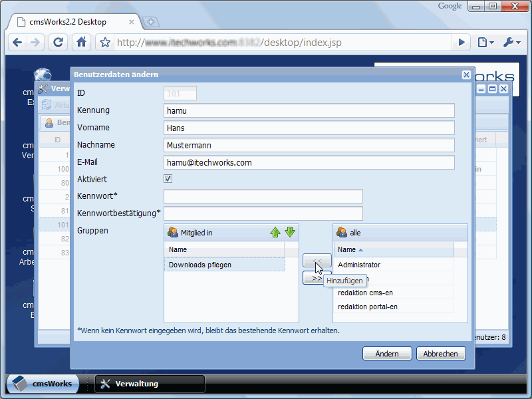The width and height of the screenshot is (532, 399).
Task: Open the Benutzer tab in Verwaltung
Action: [x=56, y=122]
